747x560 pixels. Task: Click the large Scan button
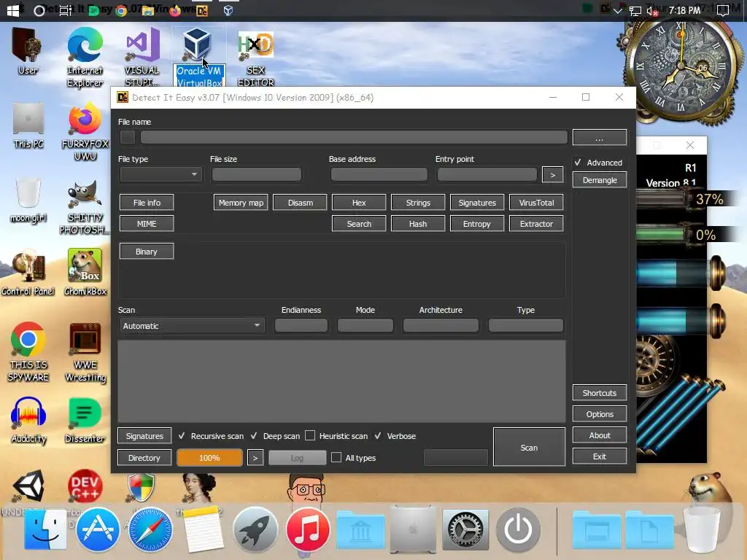point(530,447)
